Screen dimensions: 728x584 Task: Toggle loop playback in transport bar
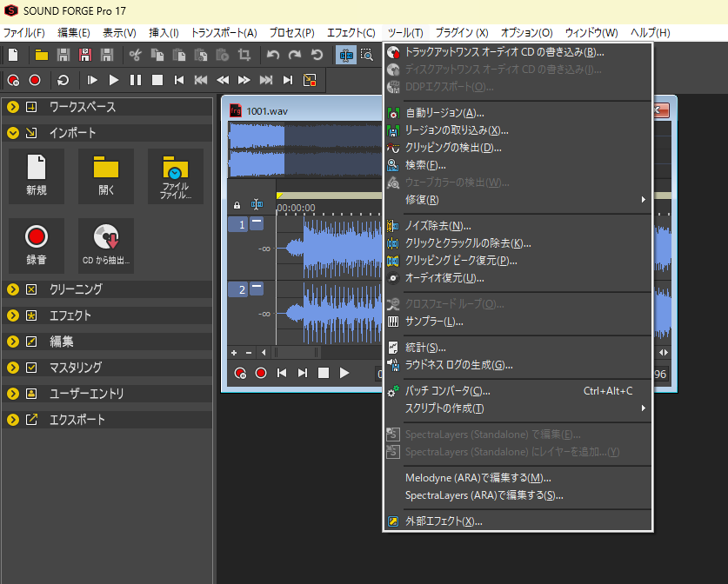(63, 80)
